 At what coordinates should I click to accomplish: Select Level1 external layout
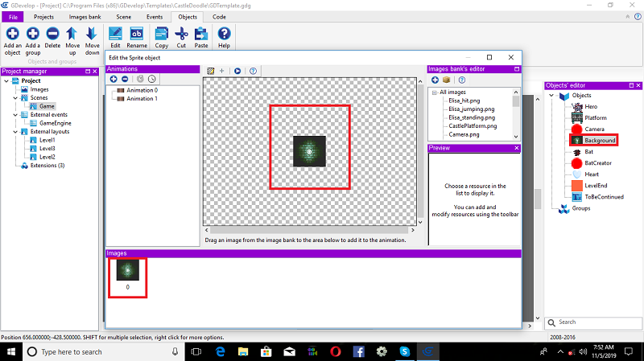(x=47, y=140)
